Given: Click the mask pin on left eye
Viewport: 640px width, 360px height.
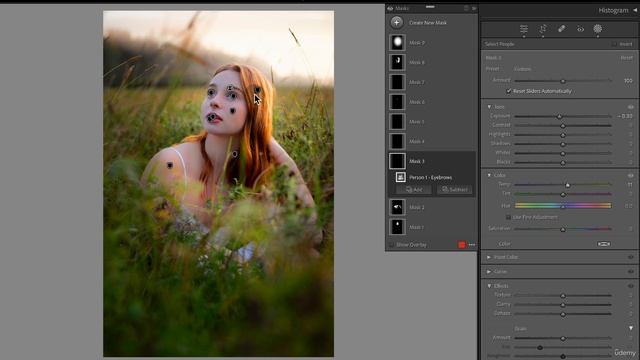Looking at the screenshot, I should (x=211, y=93).
